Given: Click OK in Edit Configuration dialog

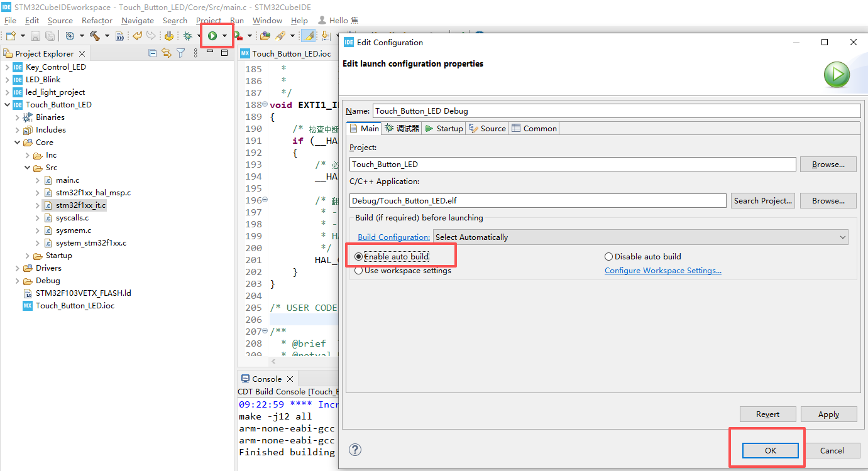Looking at the screenshot, I should pos(771,450).
